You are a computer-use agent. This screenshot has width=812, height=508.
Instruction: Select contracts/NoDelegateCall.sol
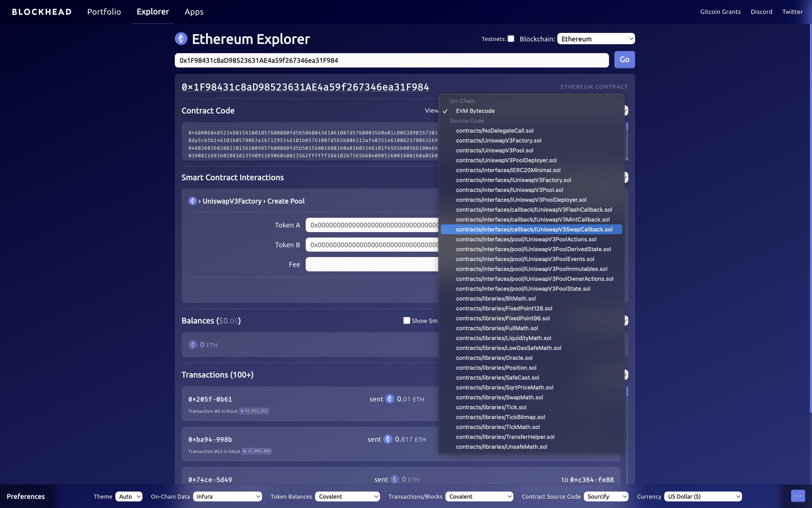pyautogui.click(x=531, y=131)
